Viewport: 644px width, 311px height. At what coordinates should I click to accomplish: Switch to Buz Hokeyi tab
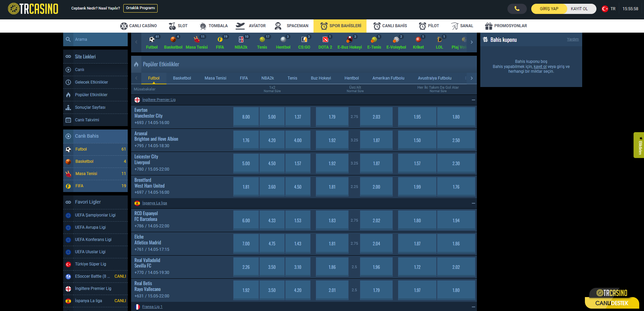(321, 78)
